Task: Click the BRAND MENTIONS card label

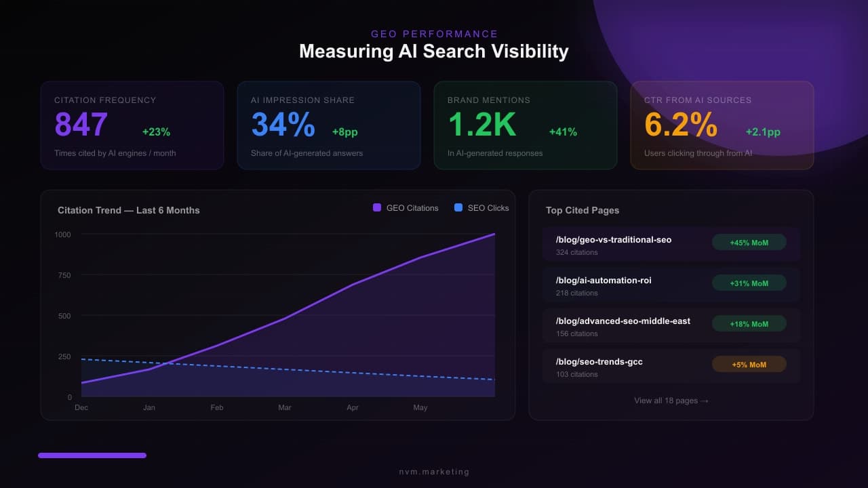Action: click(489, 100)
